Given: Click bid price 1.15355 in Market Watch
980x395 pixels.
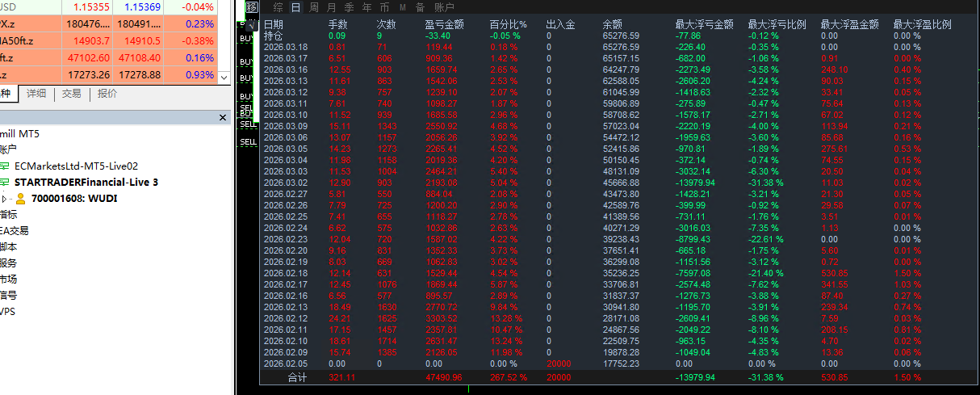Looking at the screenshot, I should click(x=91, y=6).
